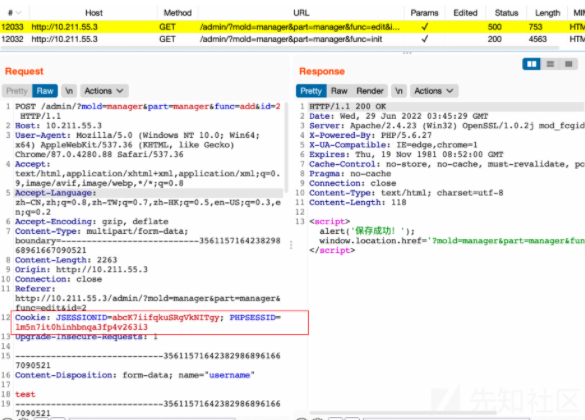Click the vertical pane splitter handle dots
585x420 pixels.
291,245
